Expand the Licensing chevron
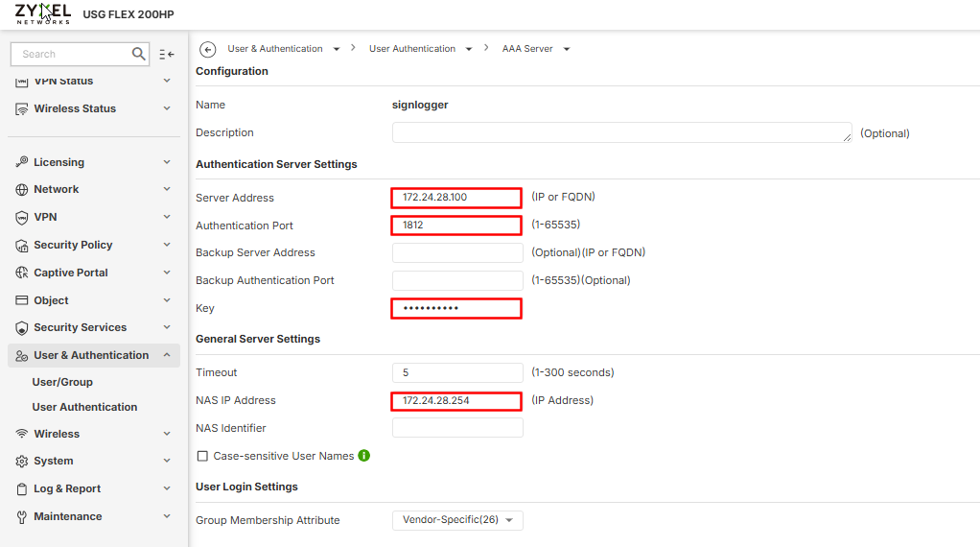Viewport: 980px width, 547px height. pyautogui.click(x=167, y=162)
